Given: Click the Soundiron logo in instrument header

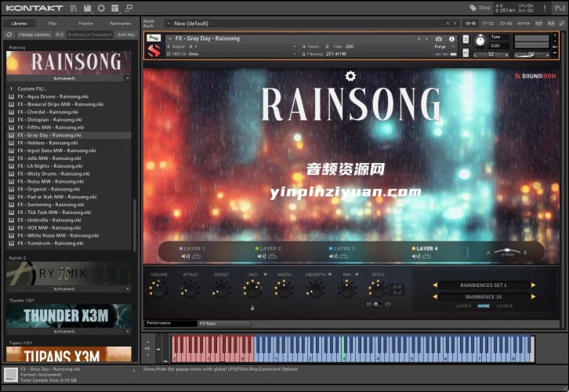Looking at the screenshot, I should point(154,50).
